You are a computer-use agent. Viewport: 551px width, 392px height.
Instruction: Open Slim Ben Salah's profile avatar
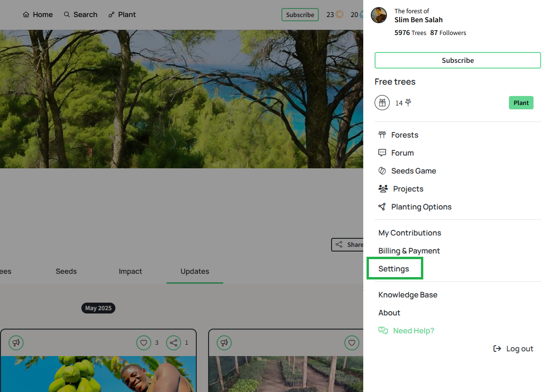[x=379, y=15]
